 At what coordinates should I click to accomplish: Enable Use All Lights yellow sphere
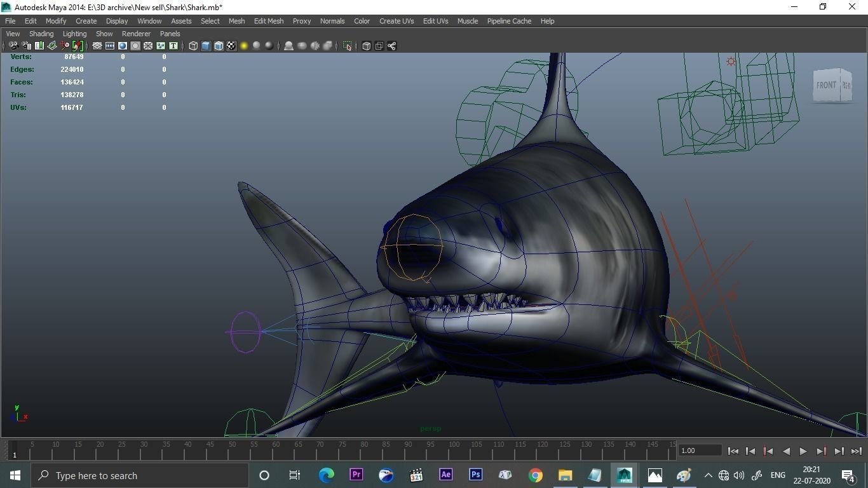pos(244,46)
